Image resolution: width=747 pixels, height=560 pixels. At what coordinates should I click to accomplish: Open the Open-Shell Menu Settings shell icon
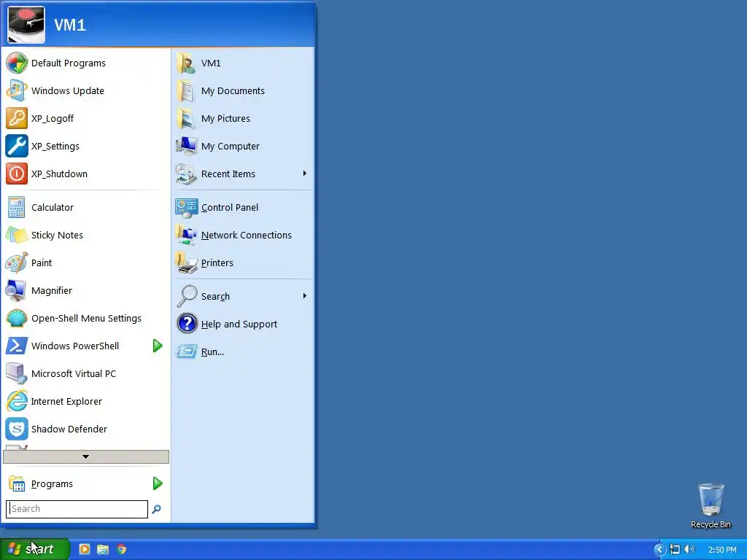coord(17,318)
